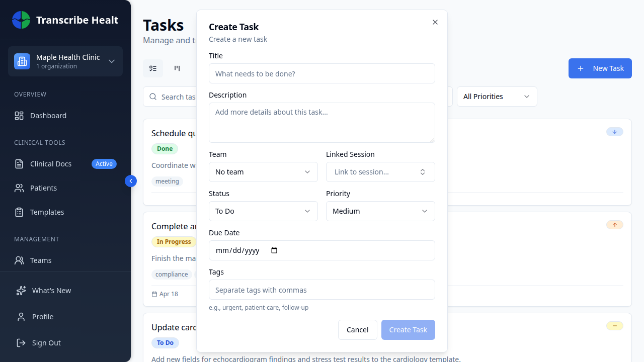Viewport: 644px width, 362px height.
Task: Open the Profile menu item
Action: pyautogui.click(x=43, y=316)
